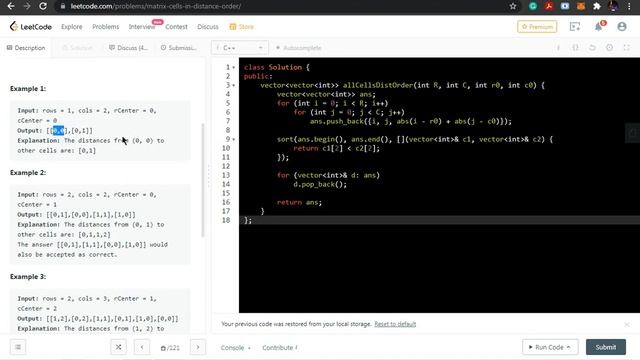Click the editor info icon
This screenshot has height=360, width=640.
point(558,48)
